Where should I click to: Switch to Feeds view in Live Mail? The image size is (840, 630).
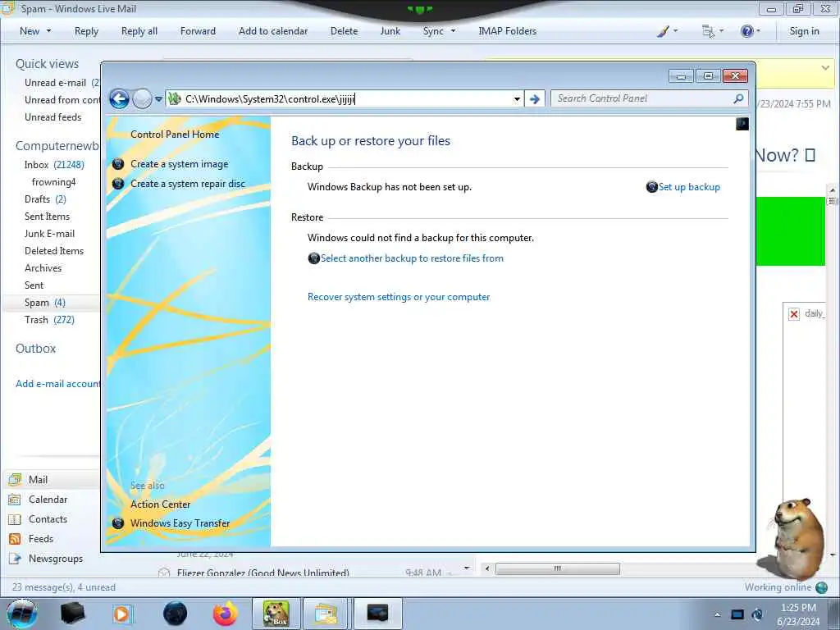[x=41, y=539]
